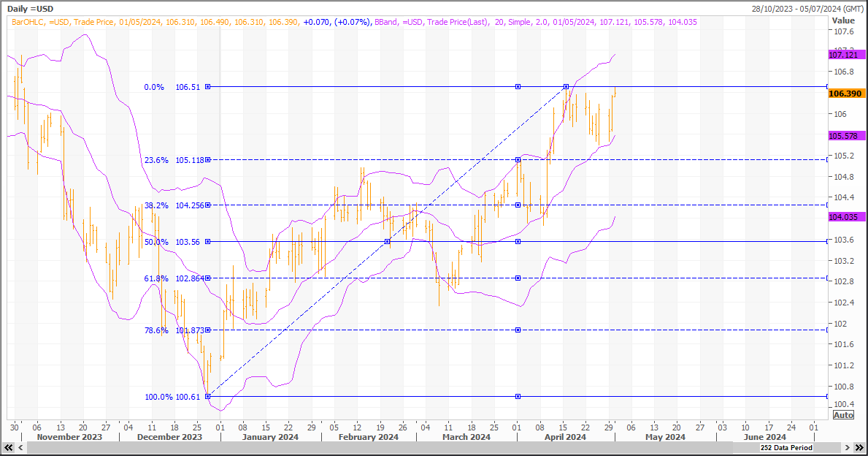
Task: Click the Auto scale button
Action: coord(843,415)
